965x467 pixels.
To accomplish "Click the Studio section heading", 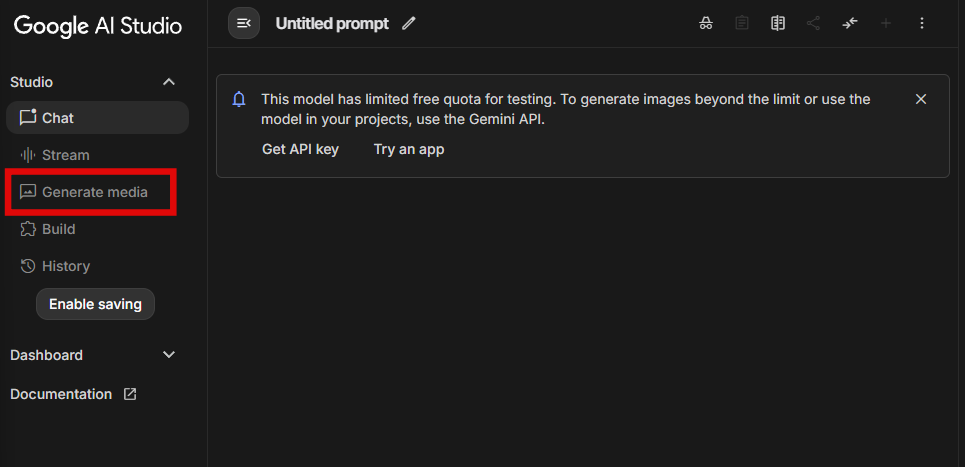I will pyautogui.click(x=31, y=82).
